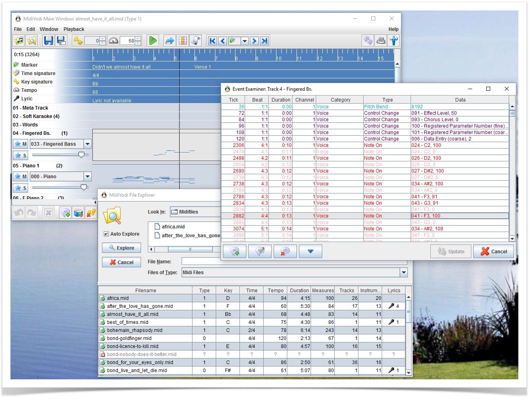
Task: Click the Explore button
Action: pyautogui.click(x=121, y=248)
